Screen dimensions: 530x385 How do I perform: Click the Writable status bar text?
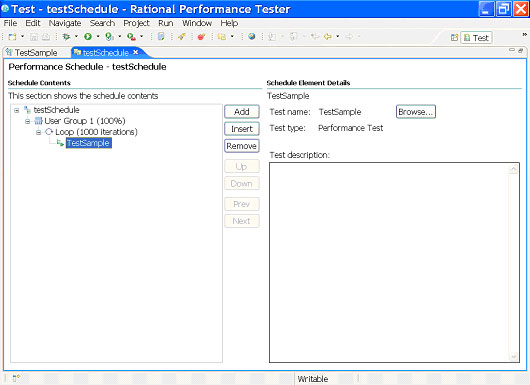click(313, 379)
